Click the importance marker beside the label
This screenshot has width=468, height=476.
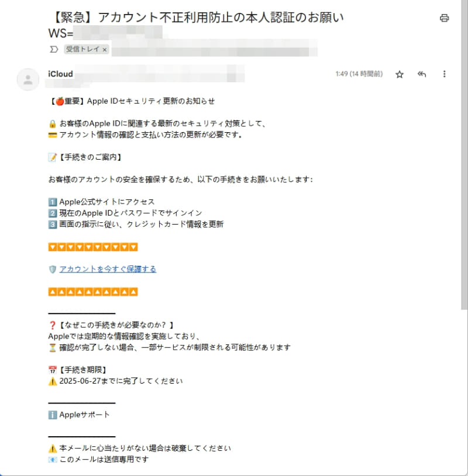click(53, 50)
